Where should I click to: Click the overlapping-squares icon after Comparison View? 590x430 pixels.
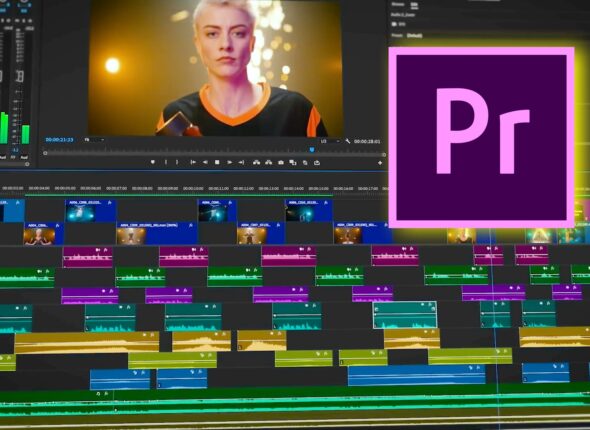click(305, 163)
